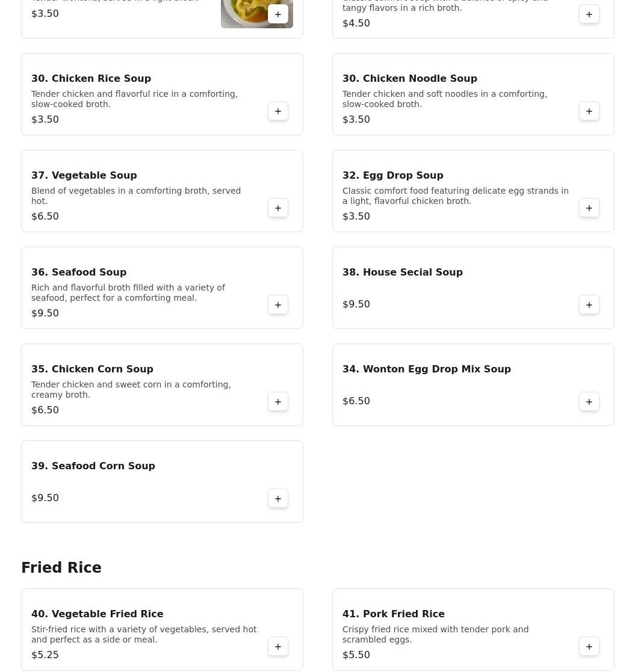Open the 37. Vegetable Soup card title
Image resolution: width=632 pixels, height=672 pixels.
(84, 175)
